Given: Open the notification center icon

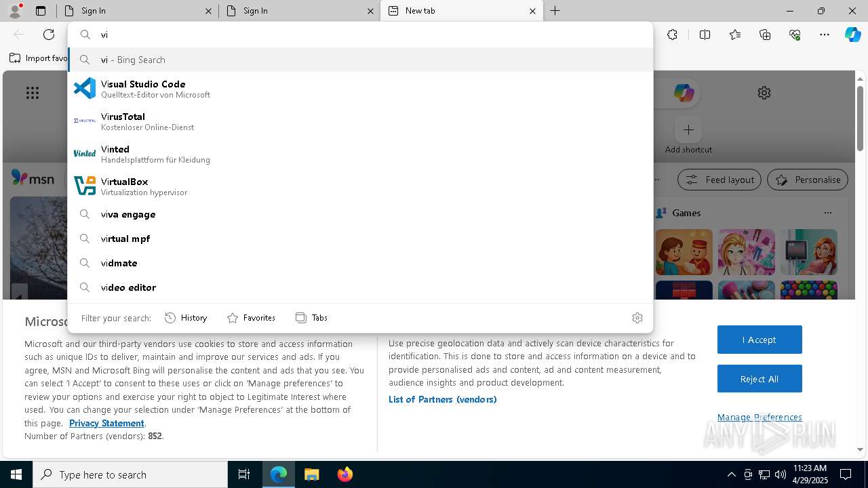Looking at the screenshot, I should point(846,474).
